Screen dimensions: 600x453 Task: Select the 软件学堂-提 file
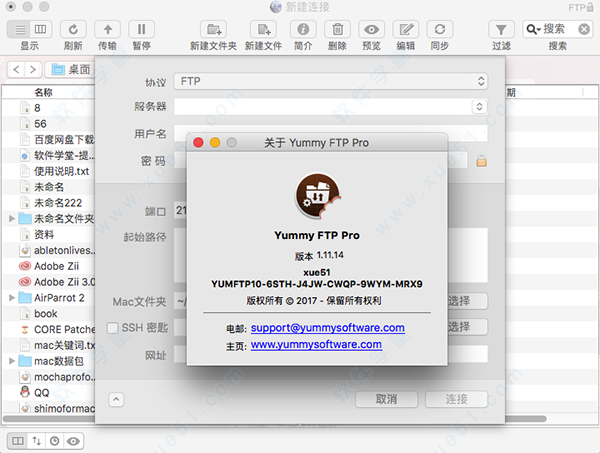point(64,155)
